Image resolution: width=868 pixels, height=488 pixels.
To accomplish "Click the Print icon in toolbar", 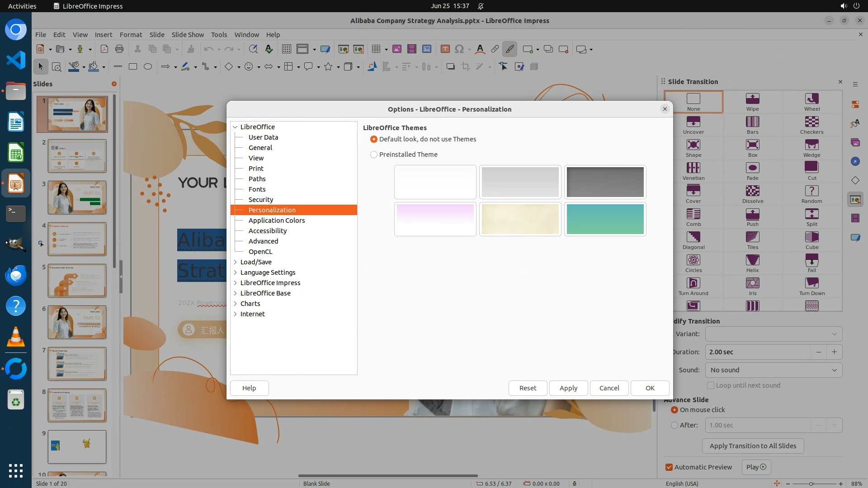I will pyautogui.click(x=119, y=49).
